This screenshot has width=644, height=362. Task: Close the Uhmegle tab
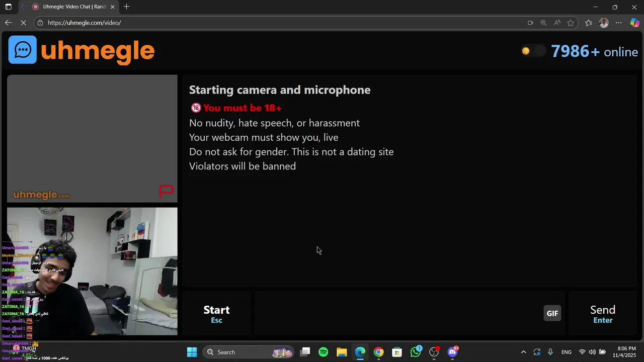click(x=112, y=7)
